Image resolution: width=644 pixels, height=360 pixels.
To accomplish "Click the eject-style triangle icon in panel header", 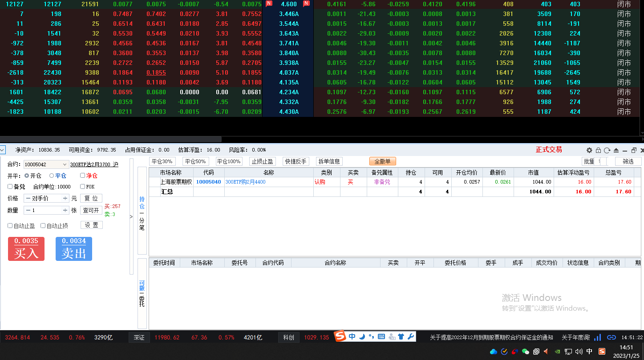I will [616, 150].
